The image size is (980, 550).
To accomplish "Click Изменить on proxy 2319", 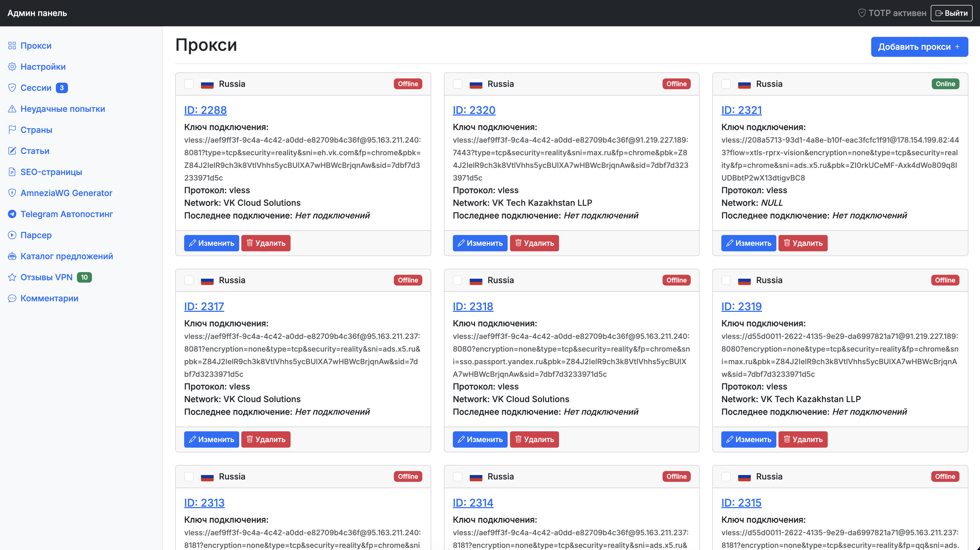I will pyautogui.click(x=748, y=439).
